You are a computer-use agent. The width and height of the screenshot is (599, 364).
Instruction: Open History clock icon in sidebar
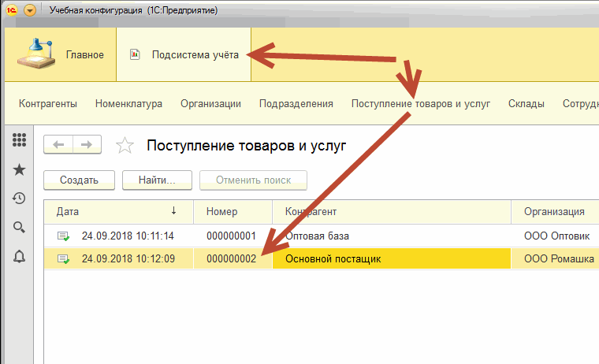[20, 199]
